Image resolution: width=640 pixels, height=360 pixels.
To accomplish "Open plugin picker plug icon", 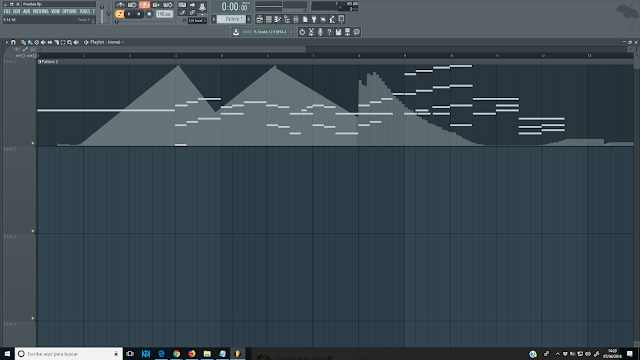I will 314,20.
